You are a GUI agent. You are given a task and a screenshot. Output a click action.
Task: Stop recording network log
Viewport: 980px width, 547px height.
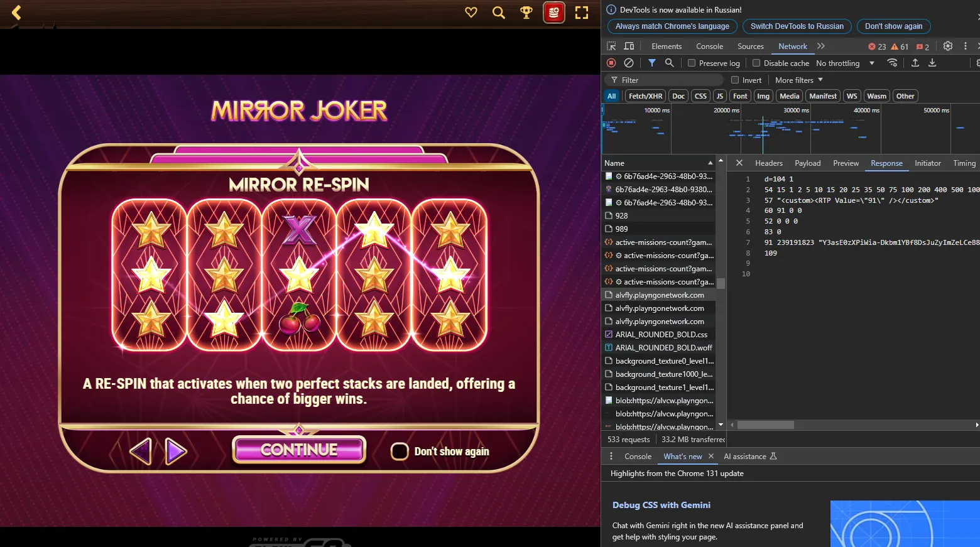pos(611,63)
